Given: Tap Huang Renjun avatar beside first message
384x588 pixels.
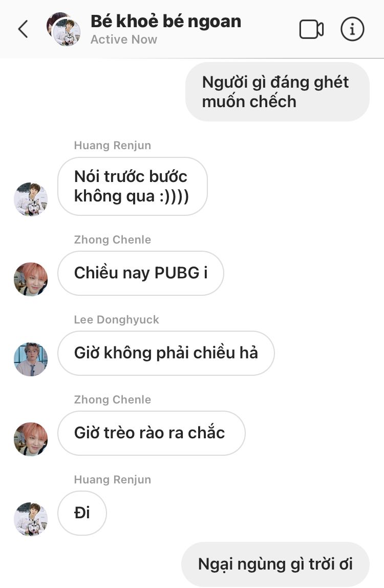Looking at the screenshot, I should [x=31, y=199].
